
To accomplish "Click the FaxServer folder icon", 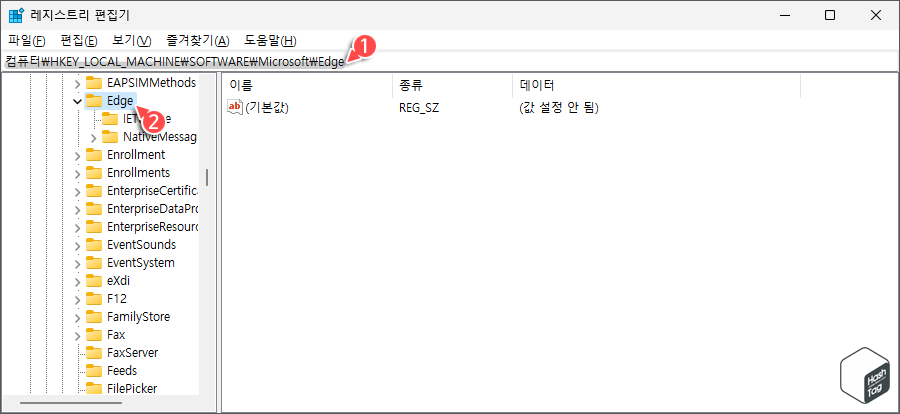I will point(94,353).
